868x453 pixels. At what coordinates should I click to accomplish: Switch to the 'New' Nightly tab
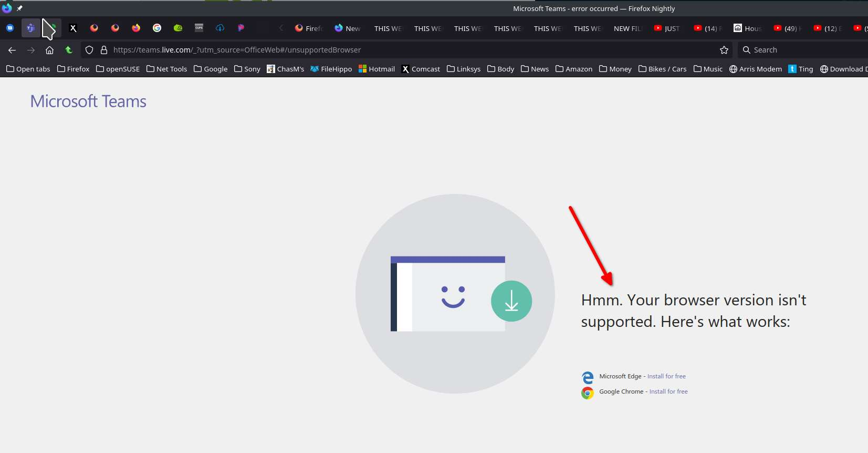(x=348, y=28)
